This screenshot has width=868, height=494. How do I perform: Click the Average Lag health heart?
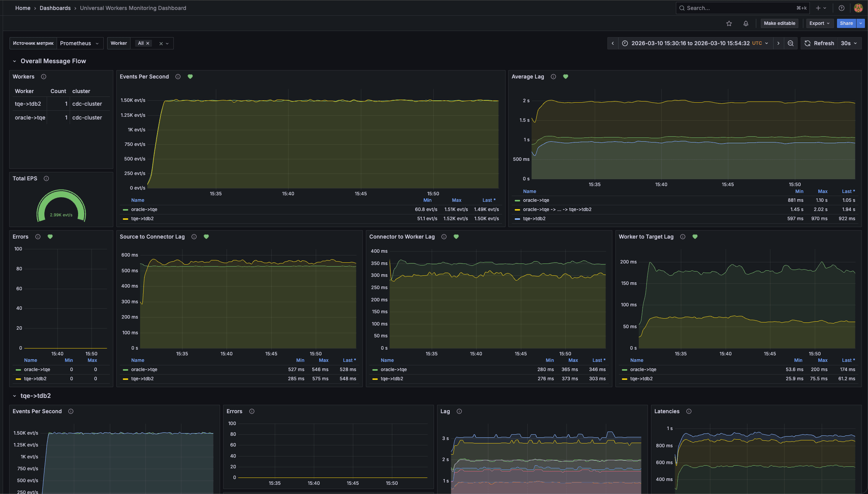tap(566, 77)
